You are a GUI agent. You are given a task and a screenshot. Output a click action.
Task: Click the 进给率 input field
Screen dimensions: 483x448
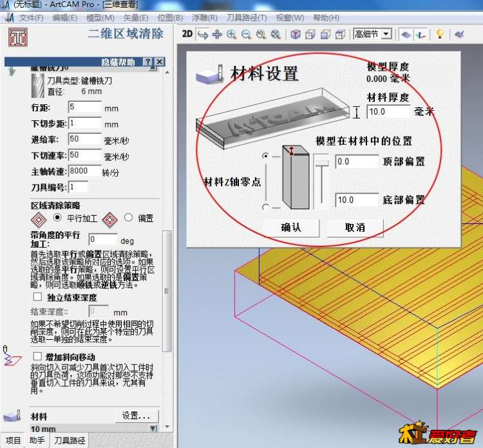coord(85,139)
